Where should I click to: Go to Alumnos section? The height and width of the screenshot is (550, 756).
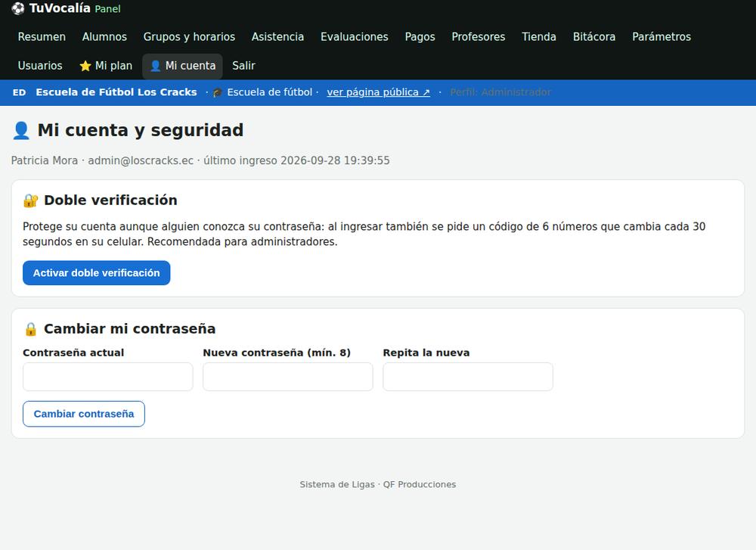[104, 36]
